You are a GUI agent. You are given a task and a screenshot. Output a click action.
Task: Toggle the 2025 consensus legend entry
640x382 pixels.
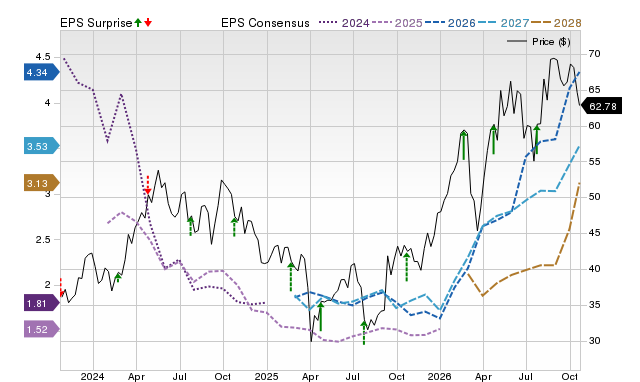coord(397,23)
